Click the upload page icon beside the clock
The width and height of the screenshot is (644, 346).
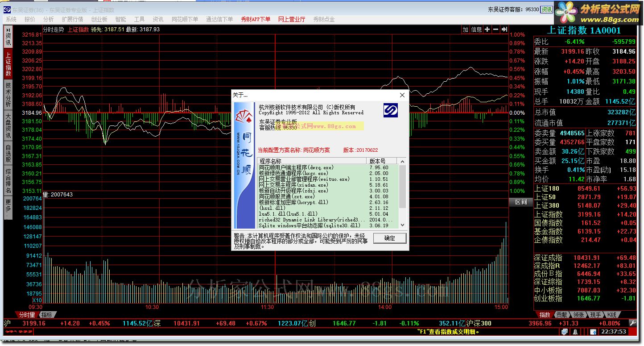pos(593,332)
